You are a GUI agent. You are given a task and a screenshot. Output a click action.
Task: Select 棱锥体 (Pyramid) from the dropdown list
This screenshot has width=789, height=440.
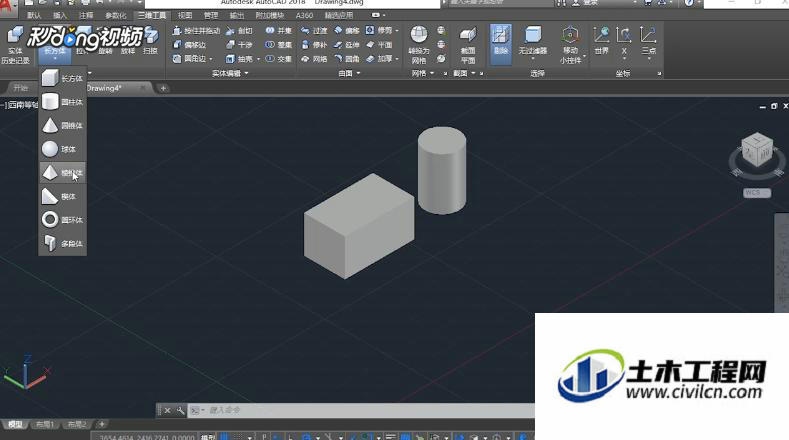pos(62,173)
